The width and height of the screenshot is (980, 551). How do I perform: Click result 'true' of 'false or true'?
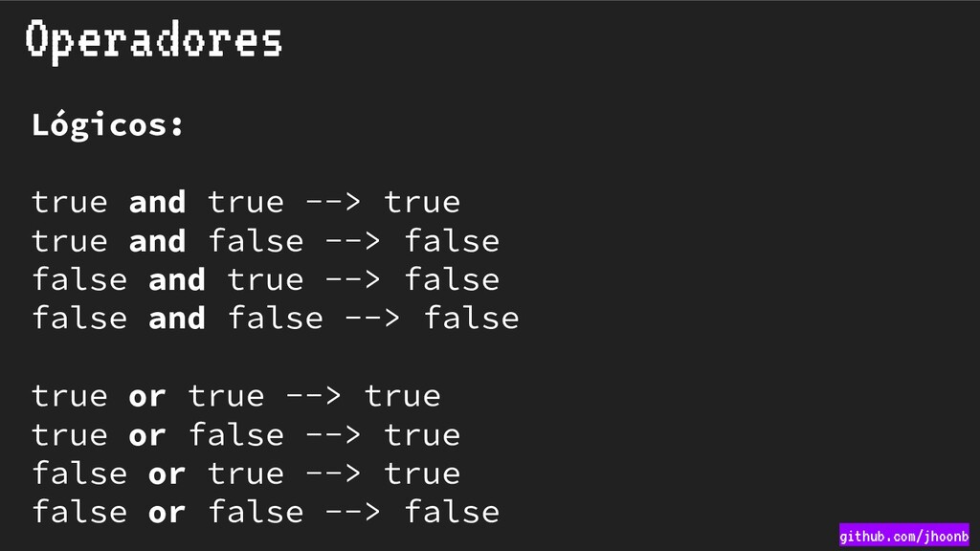click(422, 474)
